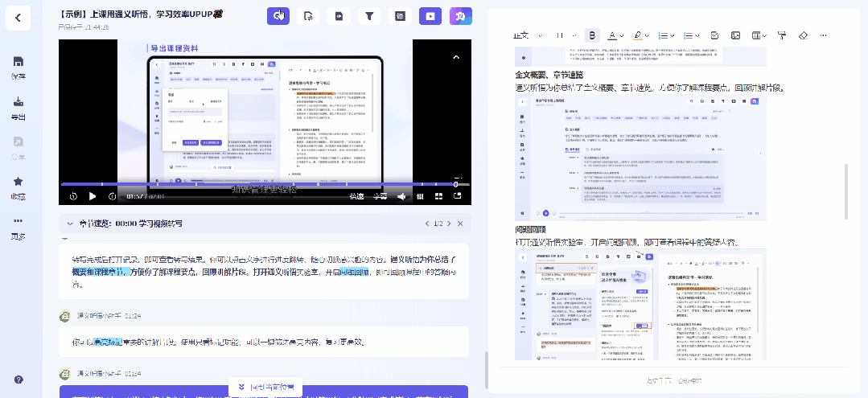Open the highlight color dropdown arrow

648,35
